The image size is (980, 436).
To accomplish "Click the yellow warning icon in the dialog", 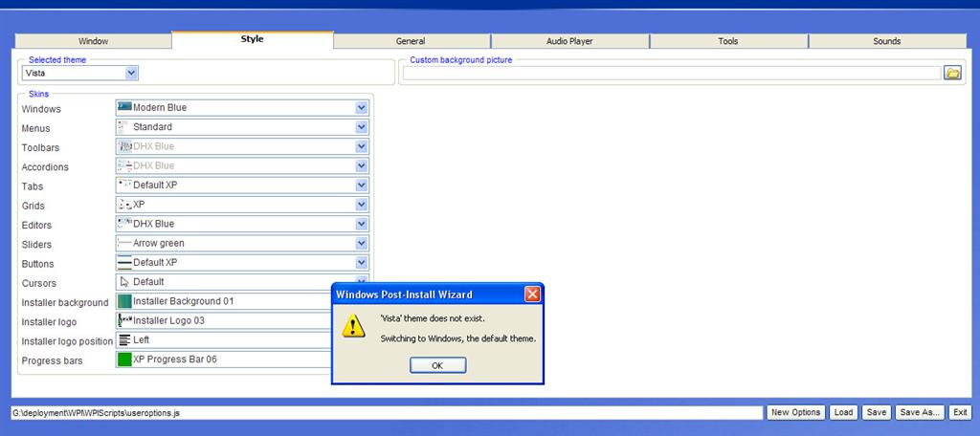I will click(x=353, y=326).
